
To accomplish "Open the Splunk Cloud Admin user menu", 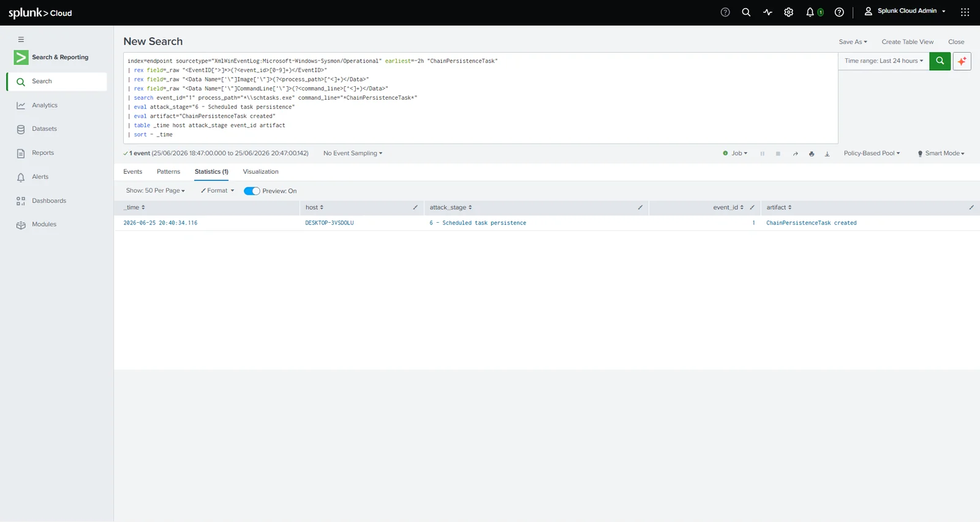I will pos(905,11).
